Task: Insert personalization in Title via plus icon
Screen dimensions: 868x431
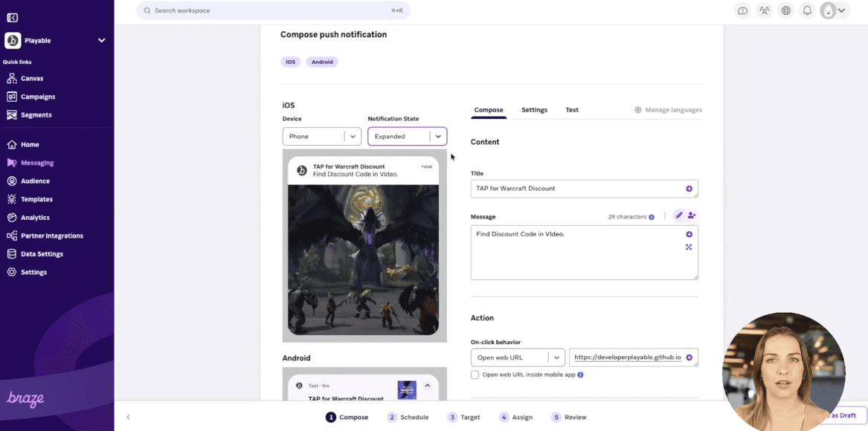Action: point(689,189)
